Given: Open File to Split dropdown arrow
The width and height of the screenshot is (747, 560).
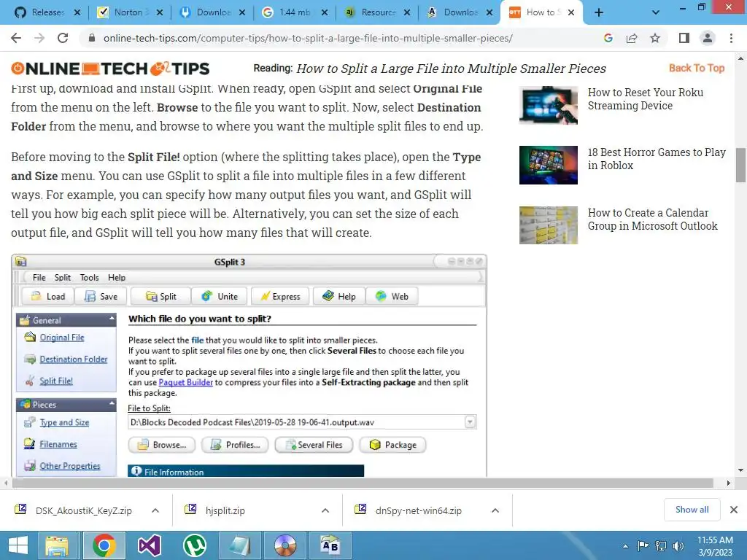Looking at the screenshot, I should [x=470, y=422].
